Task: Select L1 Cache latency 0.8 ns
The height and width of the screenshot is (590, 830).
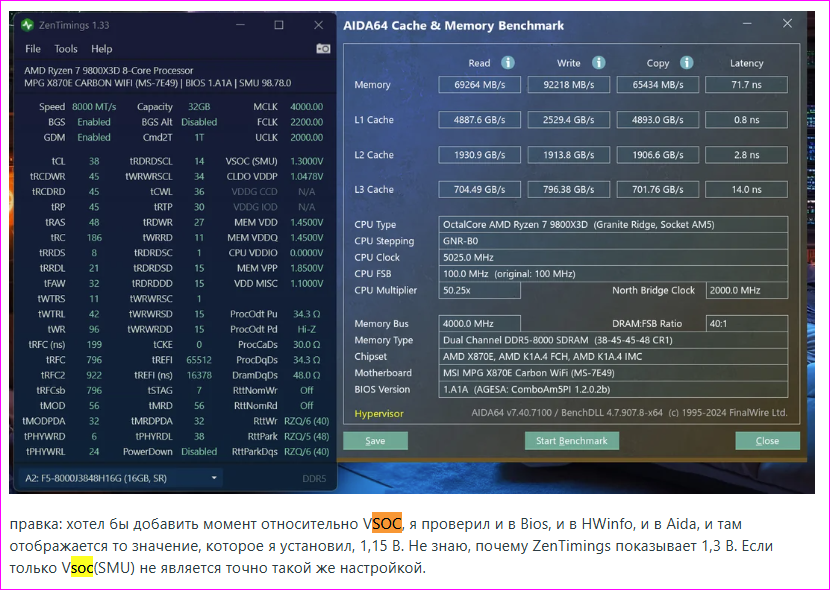Action: pyautogui.click(x=746, y=120)
